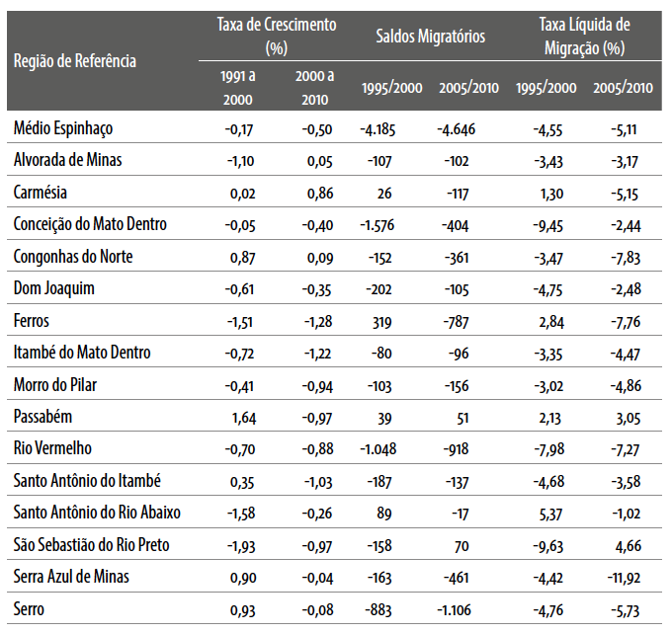Click the 'Taxa Líquida de Migração (%)' header
Screen dimensions: 672x634
click(585, 37)
